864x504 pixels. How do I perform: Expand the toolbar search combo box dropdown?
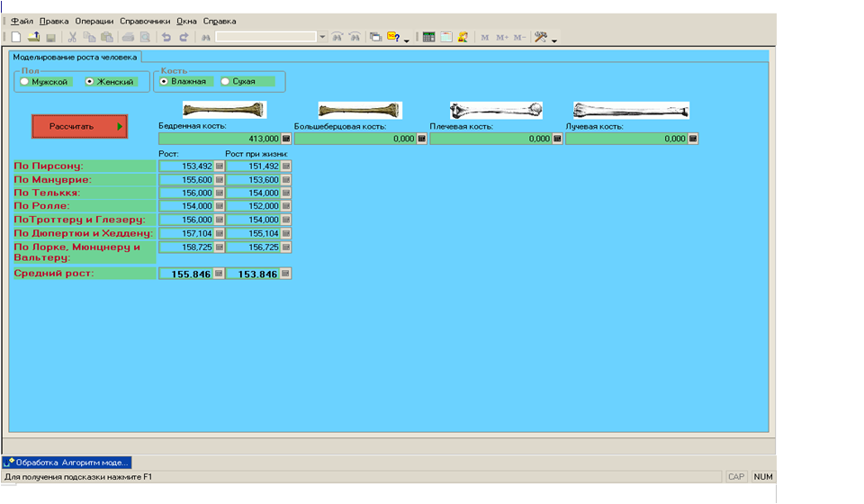[x=323, y=37]
